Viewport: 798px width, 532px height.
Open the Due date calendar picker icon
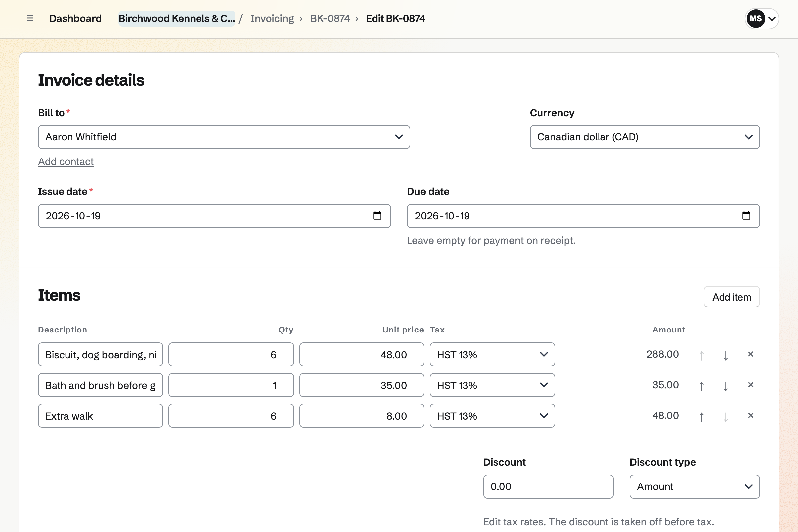click(x=746, y=216)
